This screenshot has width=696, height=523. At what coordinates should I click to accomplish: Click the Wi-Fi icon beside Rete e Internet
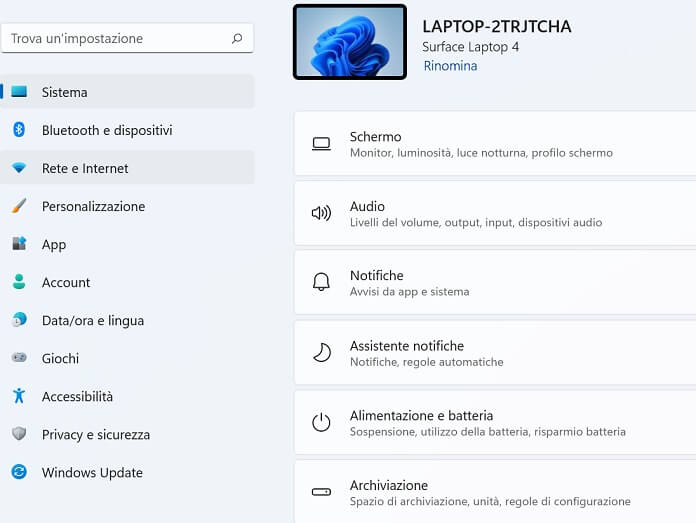tap(19, 168)
